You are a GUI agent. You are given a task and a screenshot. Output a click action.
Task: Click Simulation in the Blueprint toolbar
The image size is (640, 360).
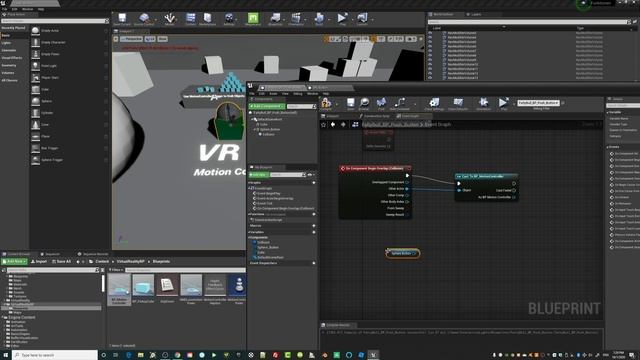[484, 104]
